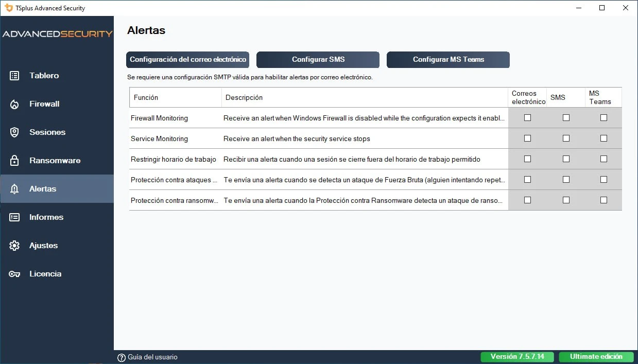Click the Descripción column header
Image resolution: width=638 pixels, height=364 pixels.
point(365,97)
